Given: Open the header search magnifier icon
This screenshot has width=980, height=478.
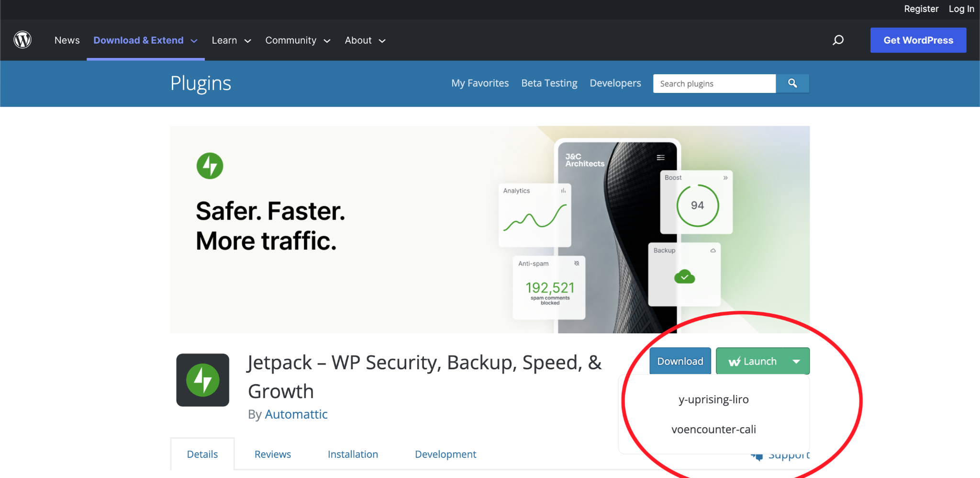Looking at the screenshot, I should pyautogui.click(x=838, y=40).
